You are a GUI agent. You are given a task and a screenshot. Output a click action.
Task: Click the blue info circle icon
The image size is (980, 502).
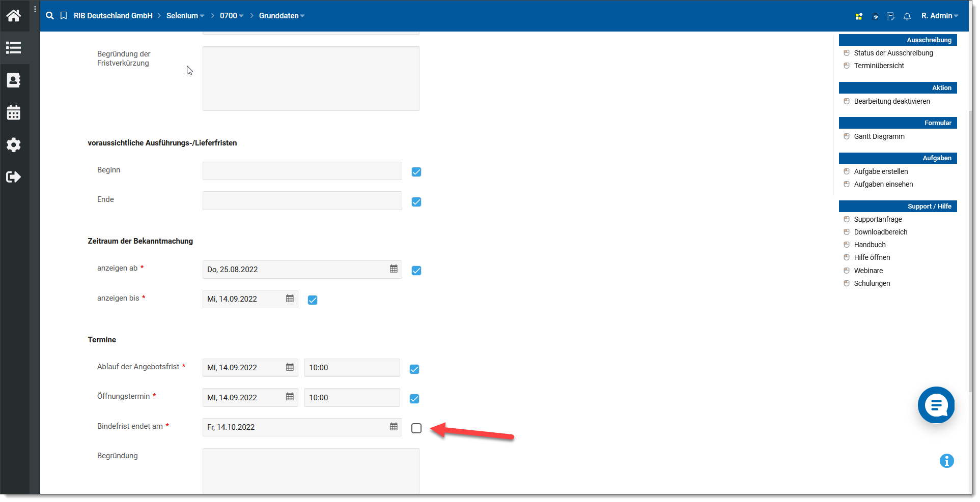tap(947, 461)
